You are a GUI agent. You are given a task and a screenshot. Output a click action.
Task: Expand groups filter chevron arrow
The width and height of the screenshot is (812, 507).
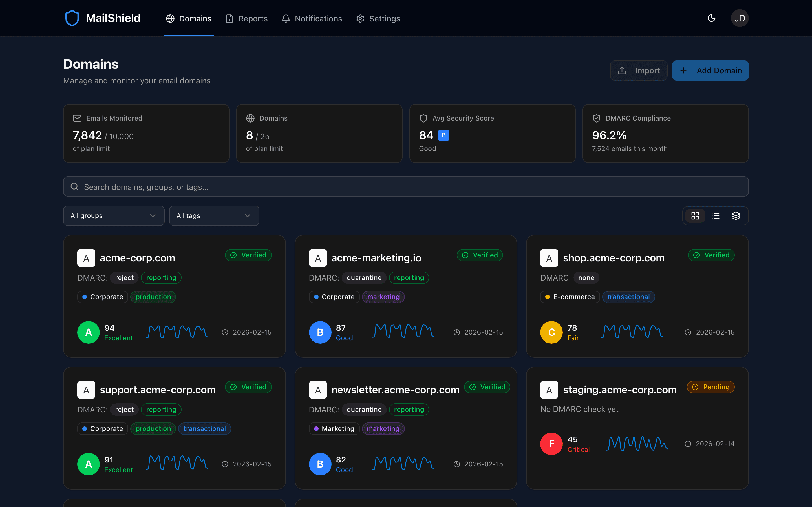click(x=153, y=215)
